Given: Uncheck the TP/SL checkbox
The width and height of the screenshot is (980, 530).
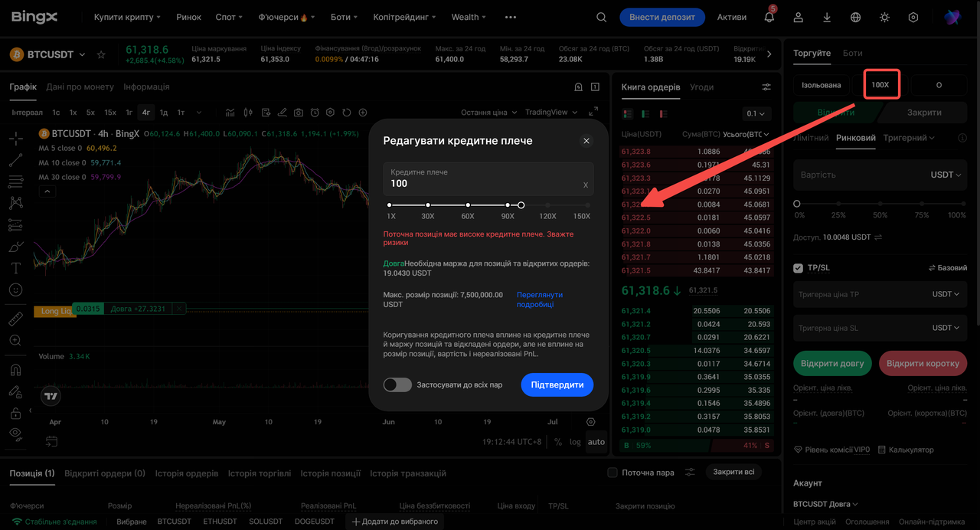Looking at the screenshot, I should pyautogui.click(x=799, y=268).
